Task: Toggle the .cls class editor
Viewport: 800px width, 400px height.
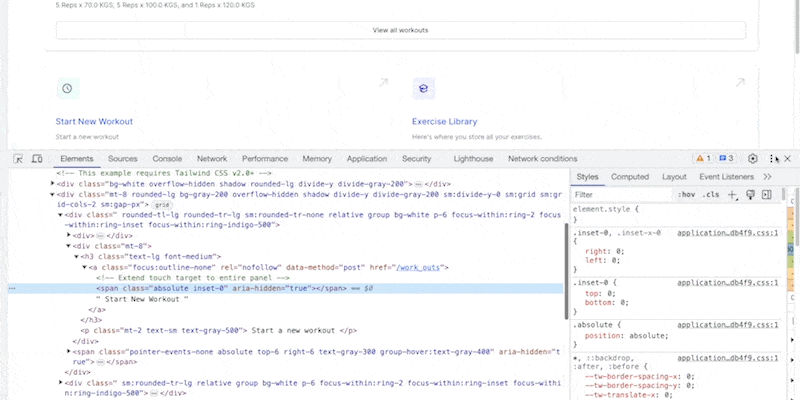Action: (x=711, y=194)
